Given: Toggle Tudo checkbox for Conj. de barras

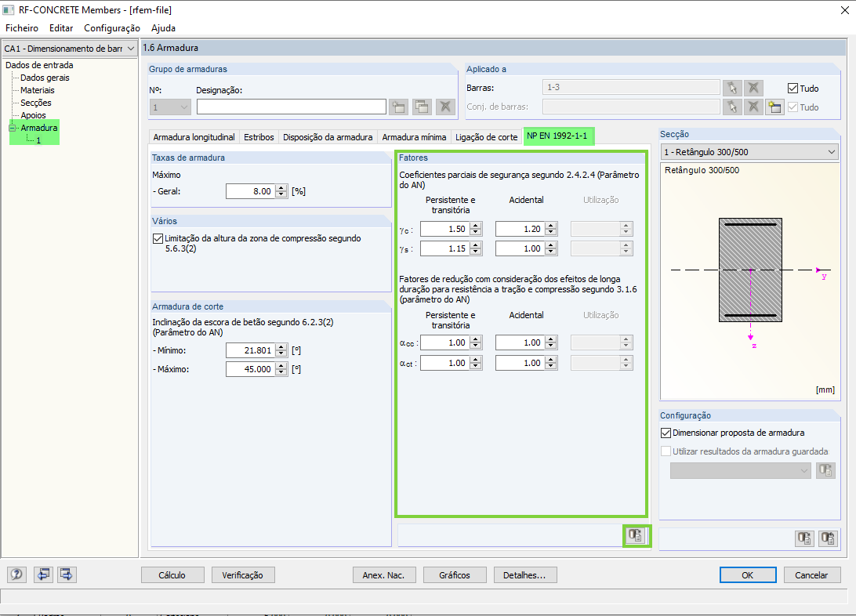Looking at the screenshot, I should click(x=793, y=107).
